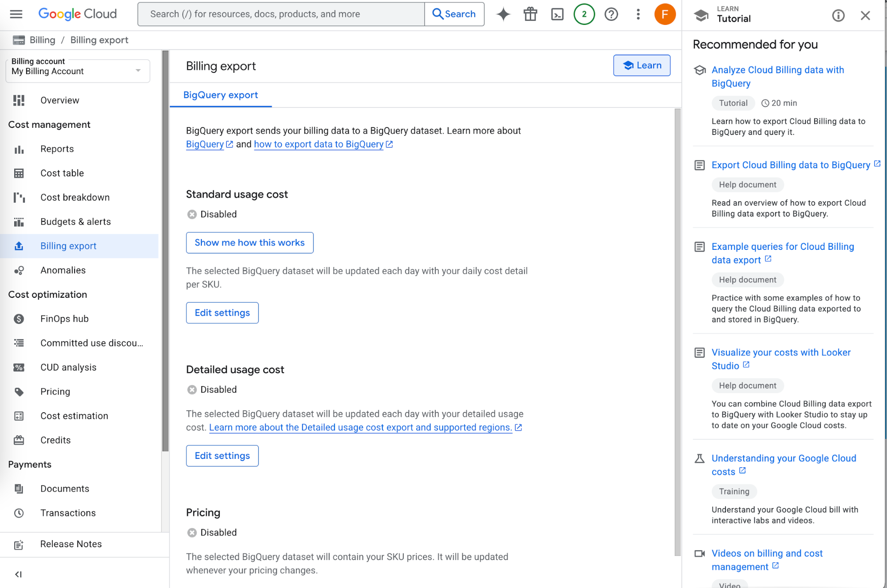887x588 pixels.
Task: Edit settings for Detailed usage cost
Action: pyautogui.click(x=222, y=456)
